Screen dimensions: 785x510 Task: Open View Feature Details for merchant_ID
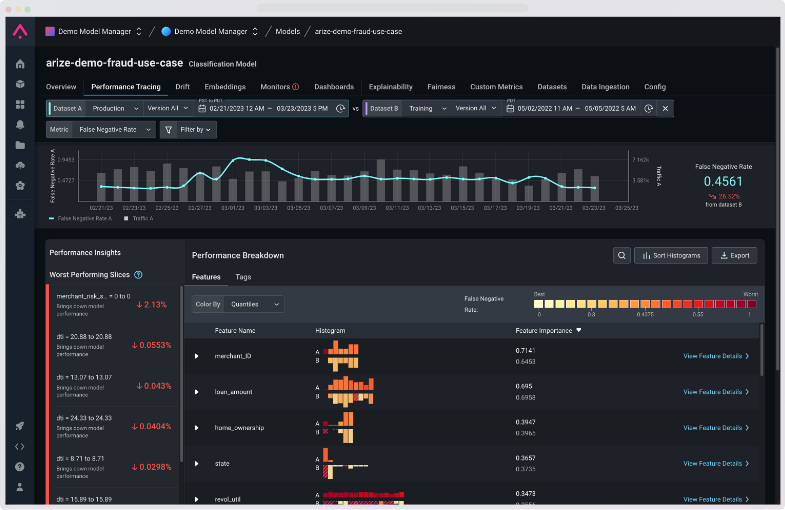[716, 356]
